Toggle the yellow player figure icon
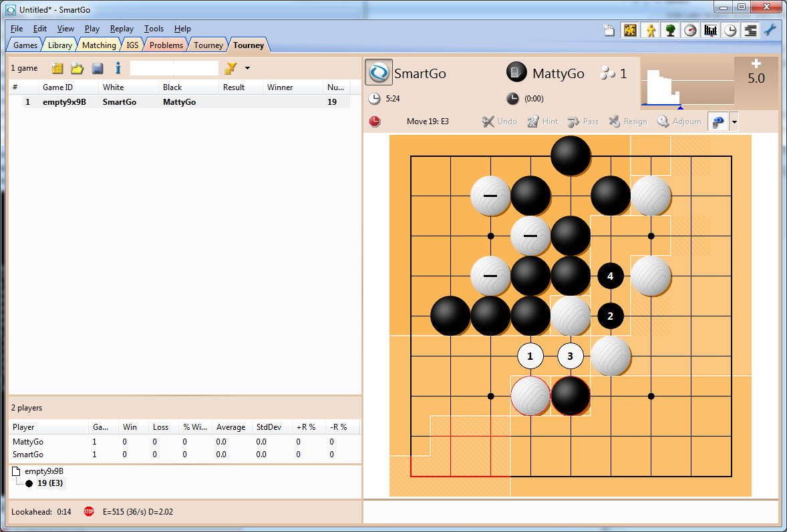 [651, 30]
